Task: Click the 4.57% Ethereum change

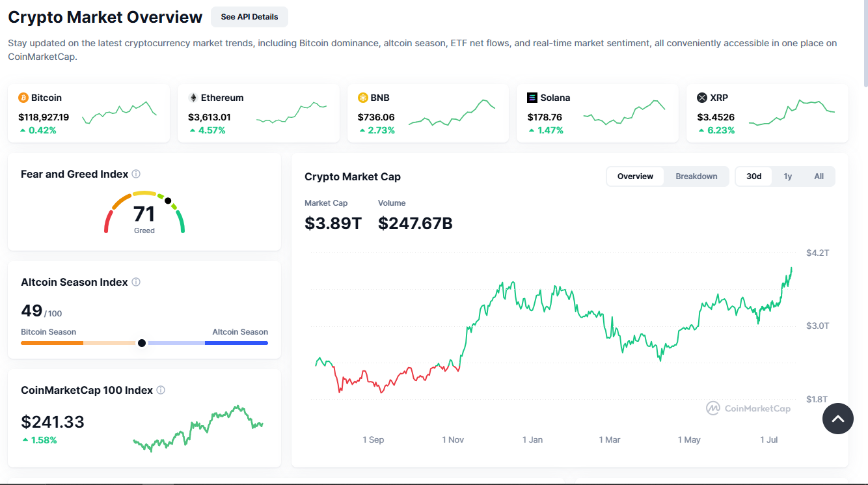Action: click(x=213, y=130)
